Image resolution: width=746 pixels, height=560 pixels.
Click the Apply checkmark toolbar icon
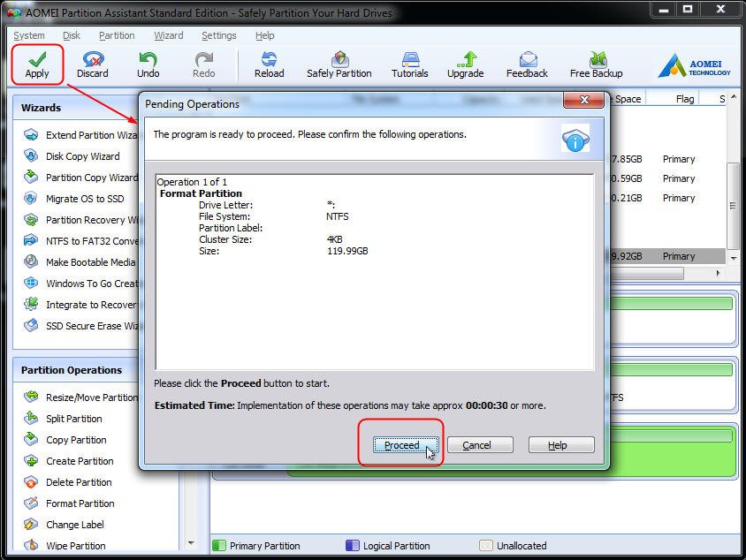coord(37,59)
